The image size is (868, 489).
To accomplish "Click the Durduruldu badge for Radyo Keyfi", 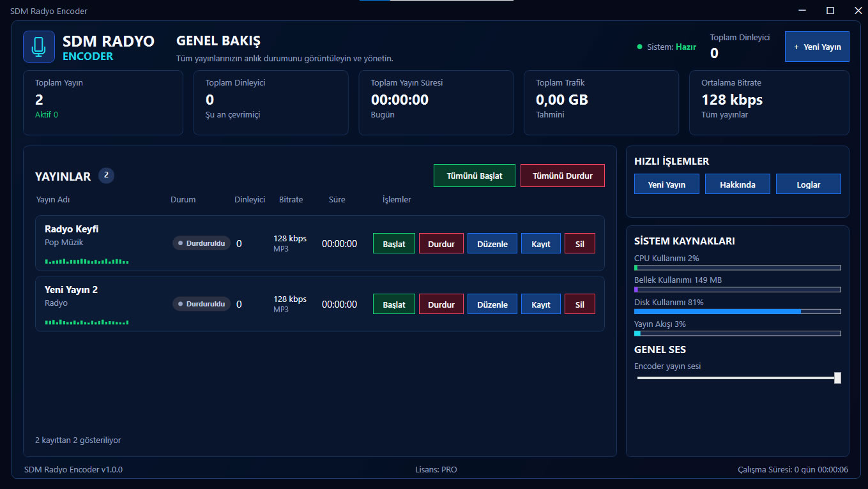I will point(202,243).
